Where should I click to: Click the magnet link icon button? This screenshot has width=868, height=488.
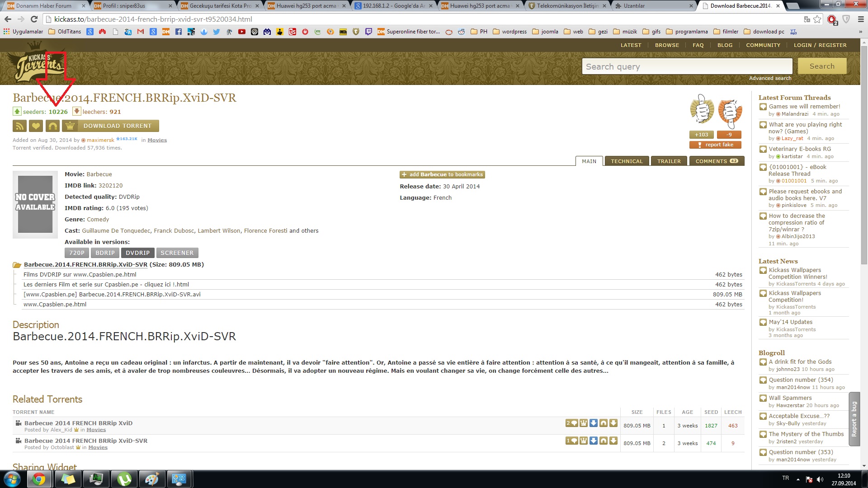[52, 126]
